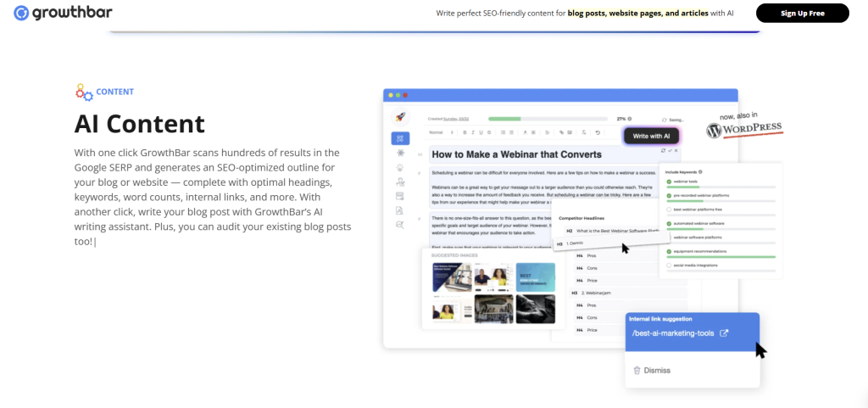Select the blue 'BEST' suggested image

(536, 277)
